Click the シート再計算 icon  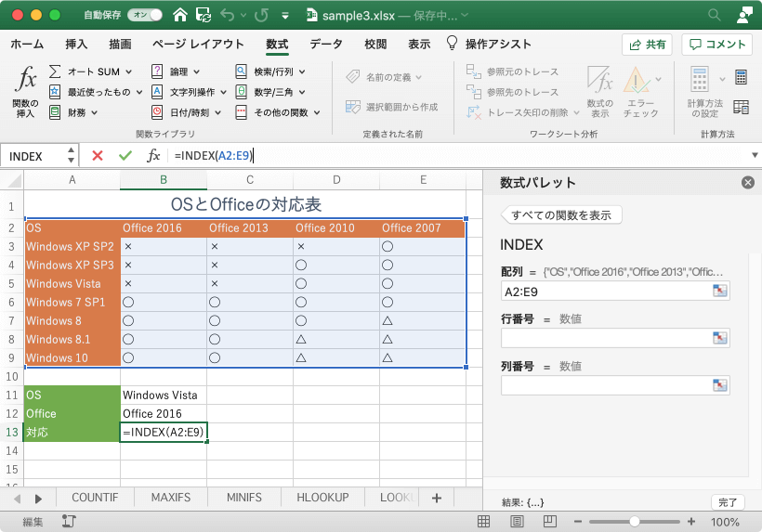(x=741, y=107)
